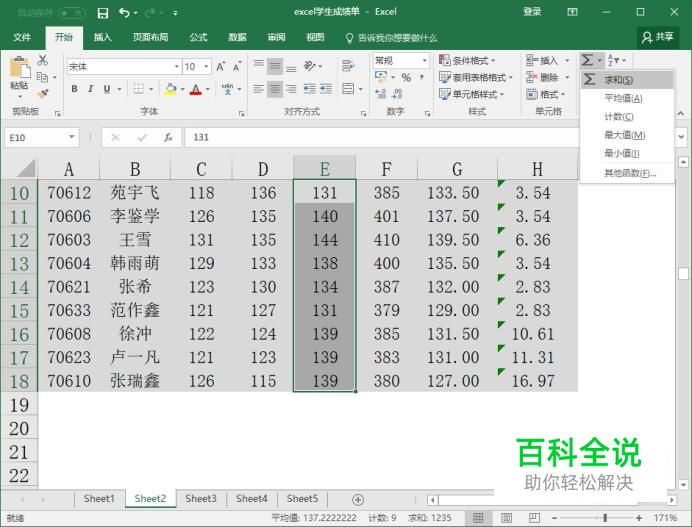692x527 pixels.
Task: Click the add new sheet plus button
Action: tap(358, 500)
